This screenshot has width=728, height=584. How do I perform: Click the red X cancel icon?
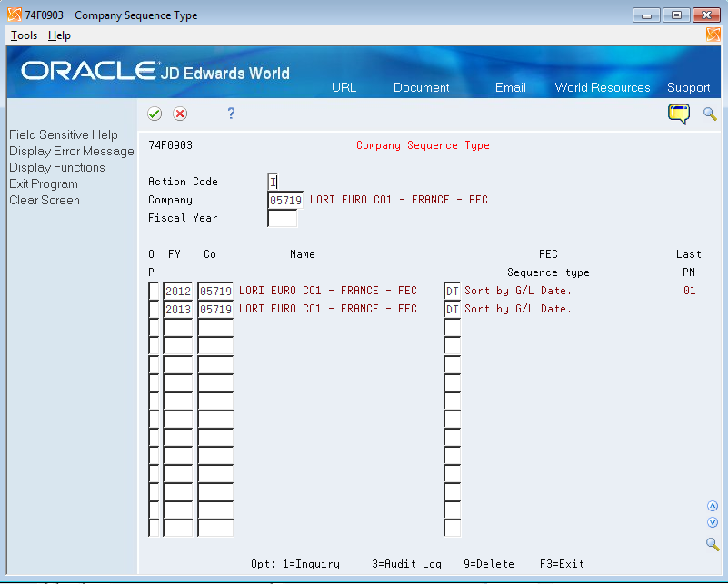[x=180, y=114]
